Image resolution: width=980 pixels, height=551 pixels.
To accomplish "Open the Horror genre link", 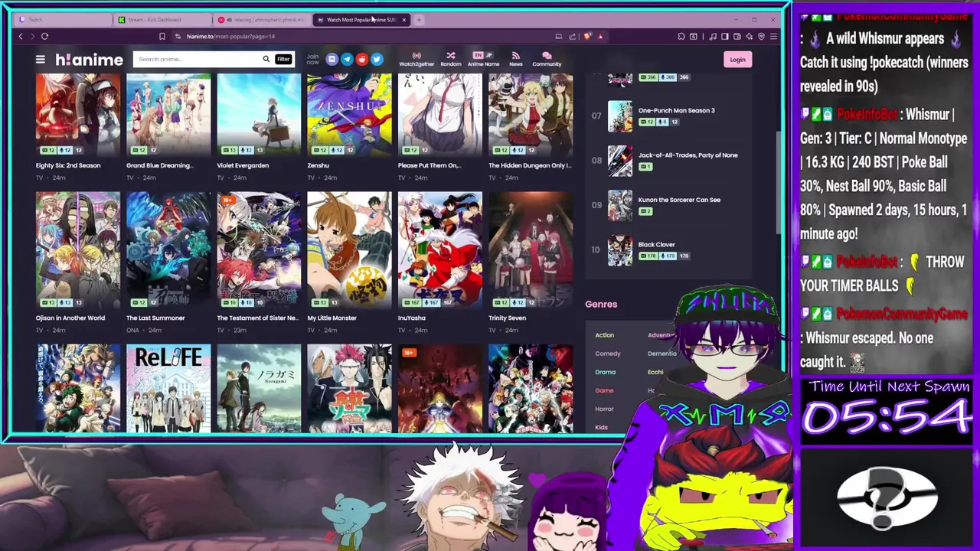I will pos(604,409).
